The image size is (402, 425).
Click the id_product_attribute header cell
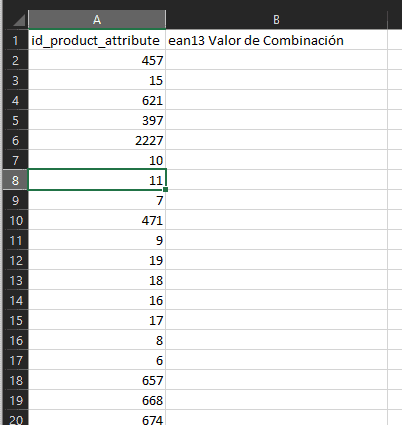pyautogui.click(x=97, y=40)
